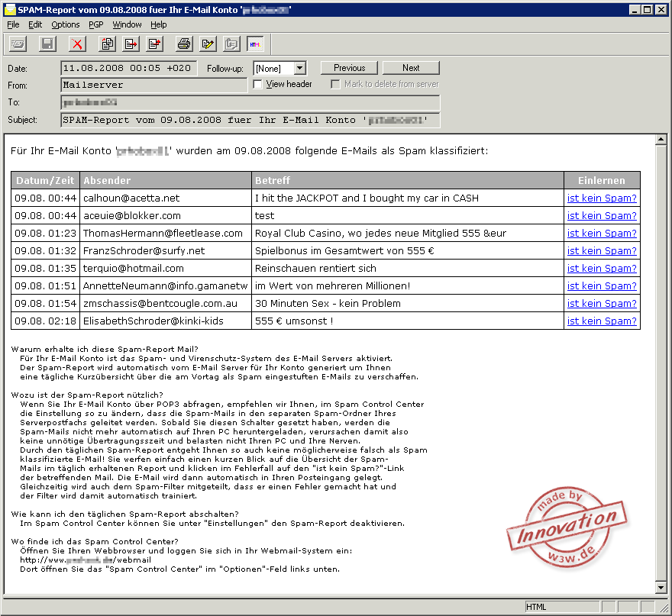Click 'ist kein Spam?' for AnnetteNeumann row
This screenshot has width=672, height=616.
click(602, 285)
